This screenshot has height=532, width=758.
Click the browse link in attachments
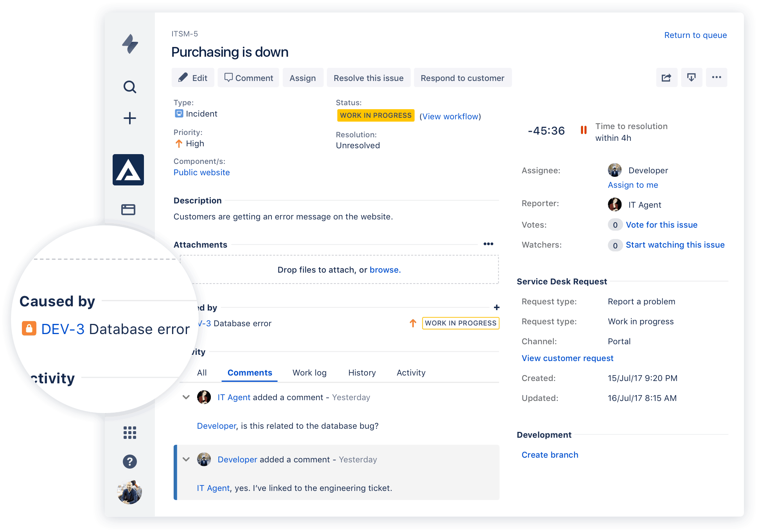385,270
